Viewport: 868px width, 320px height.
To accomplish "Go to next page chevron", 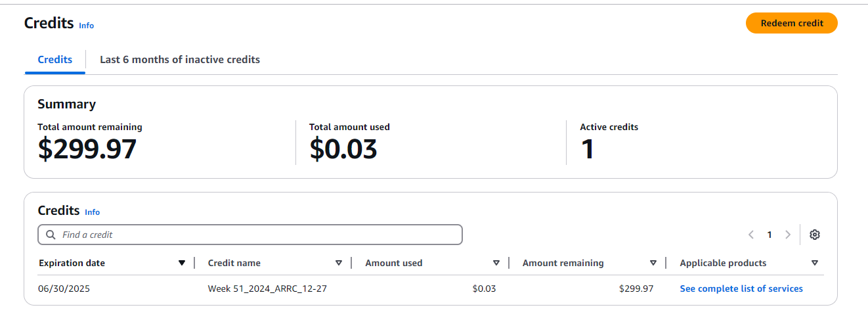I will [x=788, y=235].
